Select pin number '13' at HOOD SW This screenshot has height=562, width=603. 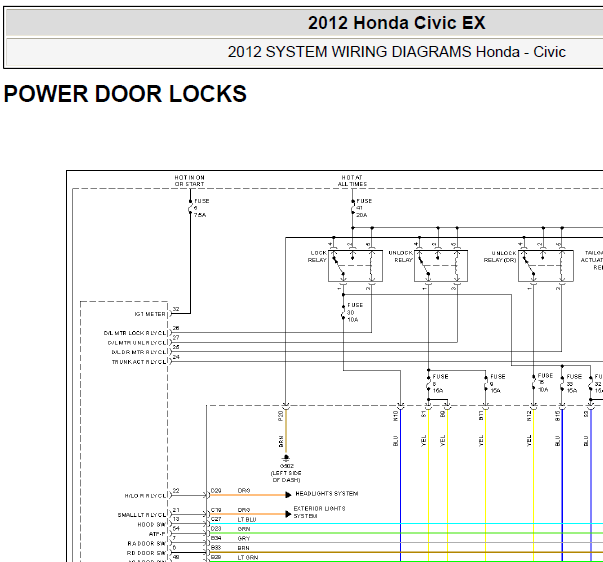pyautogui.click(x=176, y=519)
